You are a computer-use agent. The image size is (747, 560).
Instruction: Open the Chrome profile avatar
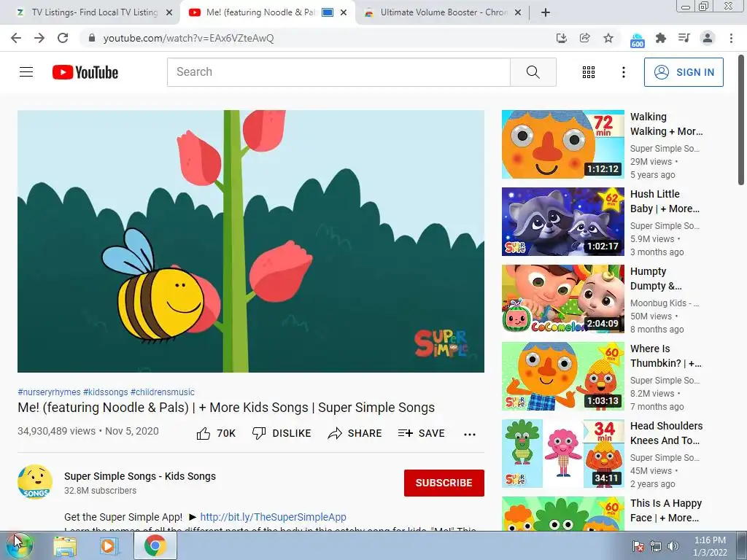click(x=708, y=38)
